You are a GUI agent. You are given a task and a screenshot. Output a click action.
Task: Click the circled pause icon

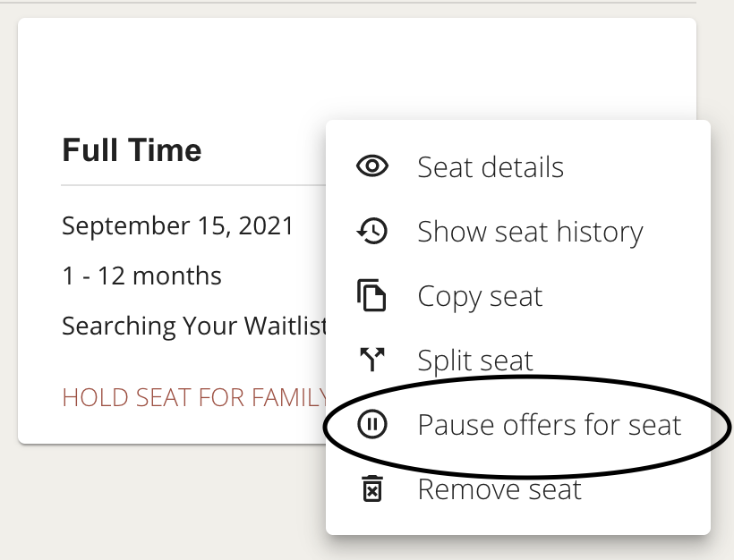tap(372, 424)
